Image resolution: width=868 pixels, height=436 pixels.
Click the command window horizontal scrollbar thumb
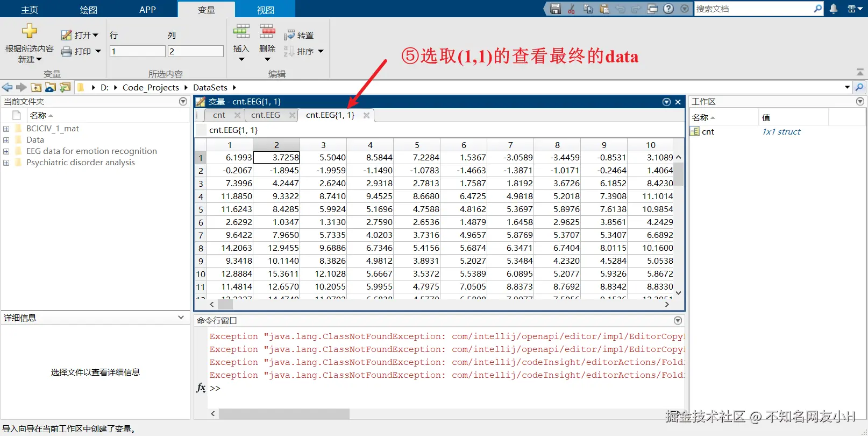pyautogui.click(x=284, y=413)
